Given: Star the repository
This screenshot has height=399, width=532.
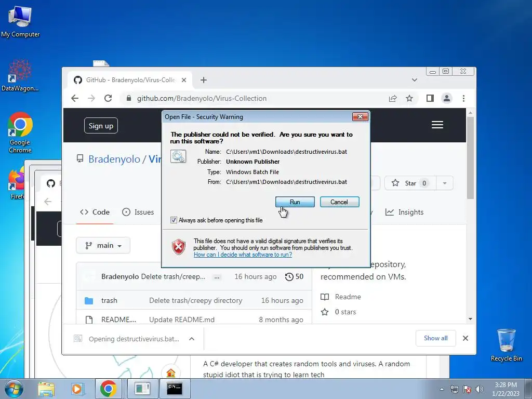Looking at the screenshot, I should click(410, 183).
